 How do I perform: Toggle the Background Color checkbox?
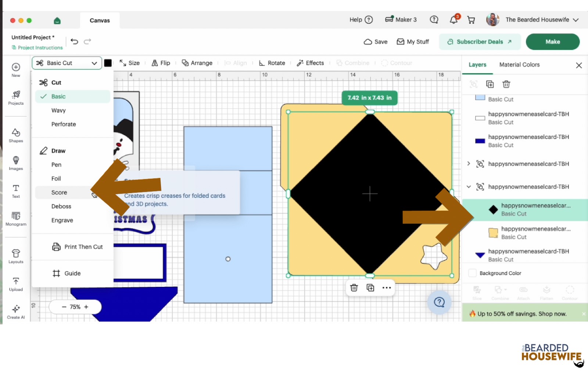(473, 273)
